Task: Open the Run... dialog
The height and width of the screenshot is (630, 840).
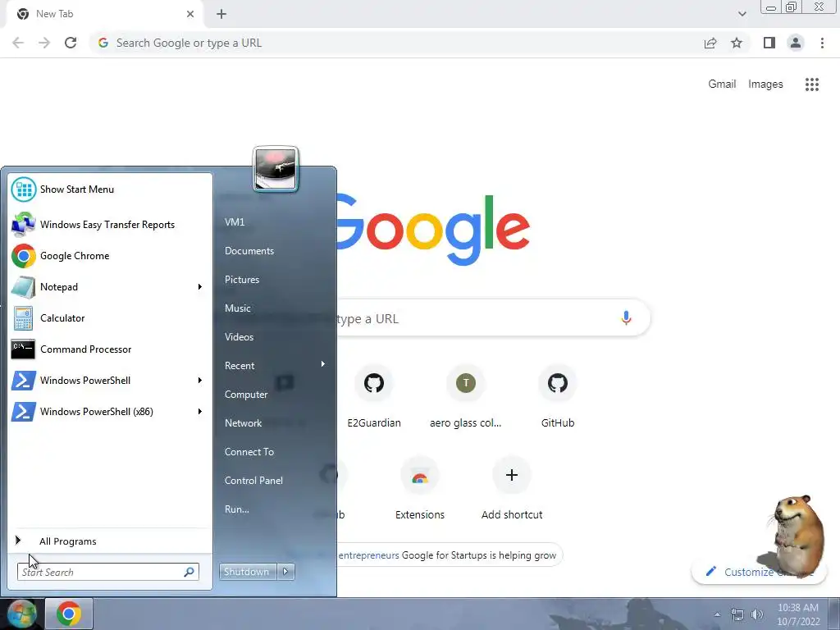Action: coord(237,509)
